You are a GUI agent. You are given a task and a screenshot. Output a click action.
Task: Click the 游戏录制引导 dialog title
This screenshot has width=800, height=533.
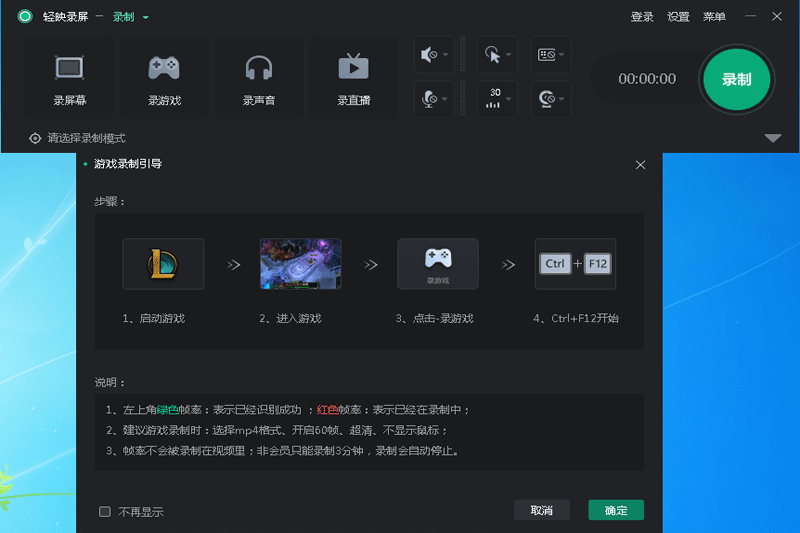pyautogui.click(x=128, y=164)
